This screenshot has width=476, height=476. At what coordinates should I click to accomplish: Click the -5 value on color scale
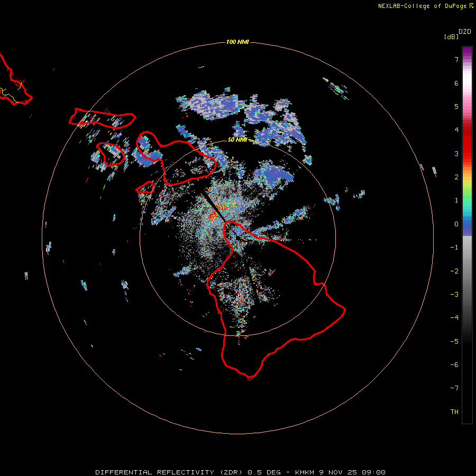point(454,342)
